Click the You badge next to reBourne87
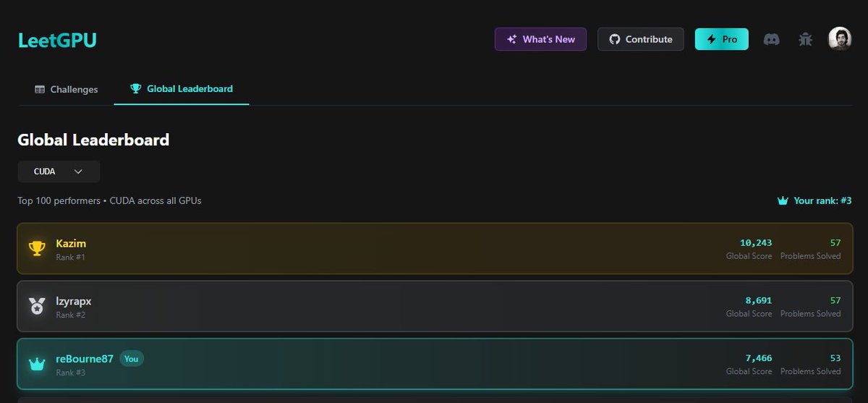This screenshot has width=868, height=403. [x=132, y=358]
